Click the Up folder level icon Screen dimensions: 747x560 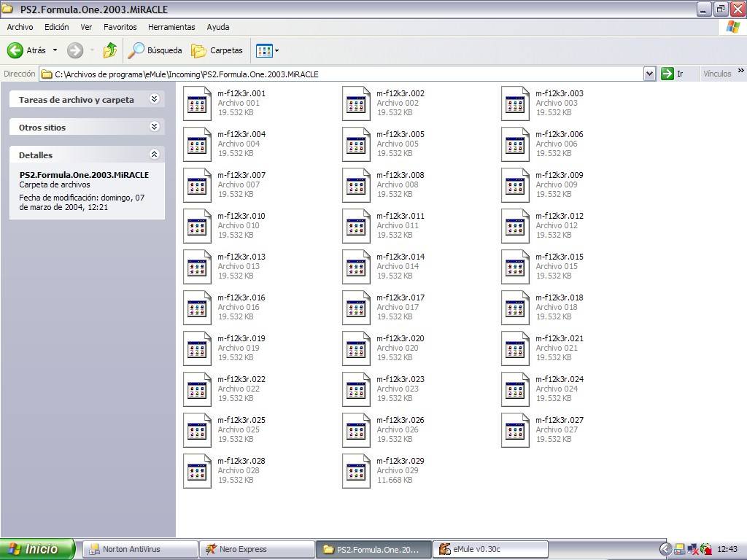click(x=109, y=50)
